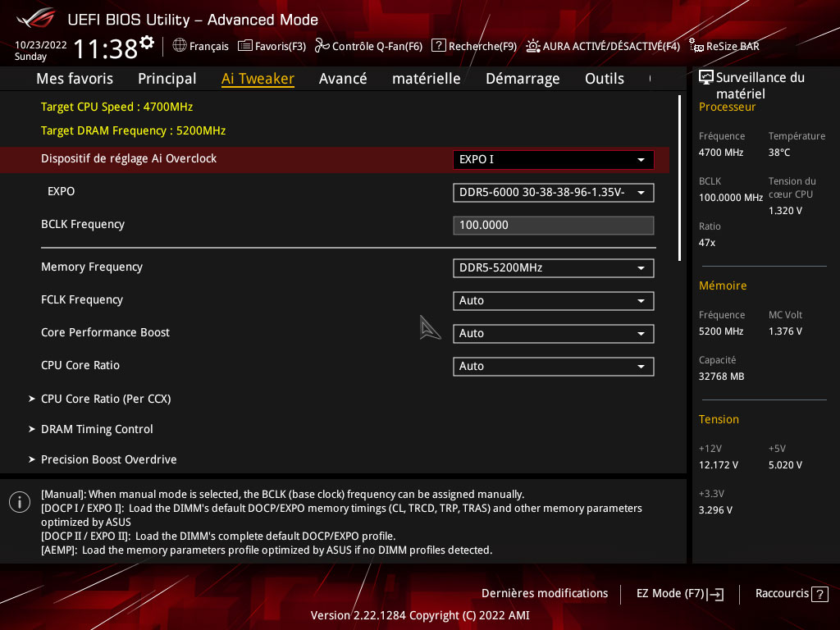Click the info icon in help panel

pyautogui.click(x=20, y=502)
